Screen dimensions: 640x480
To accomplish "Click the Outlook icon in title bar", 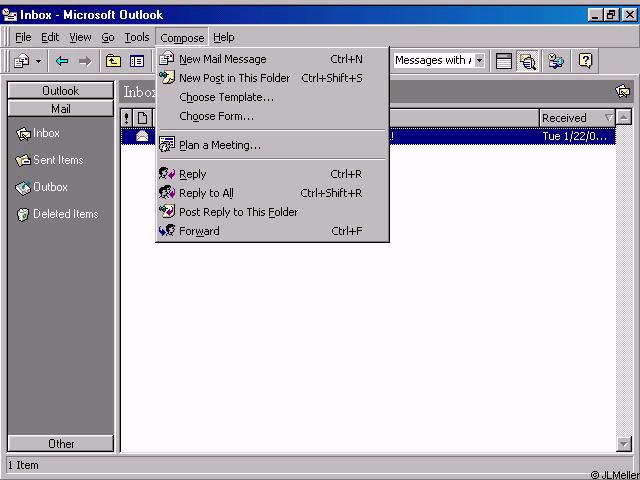I will (x=9, y=15).
